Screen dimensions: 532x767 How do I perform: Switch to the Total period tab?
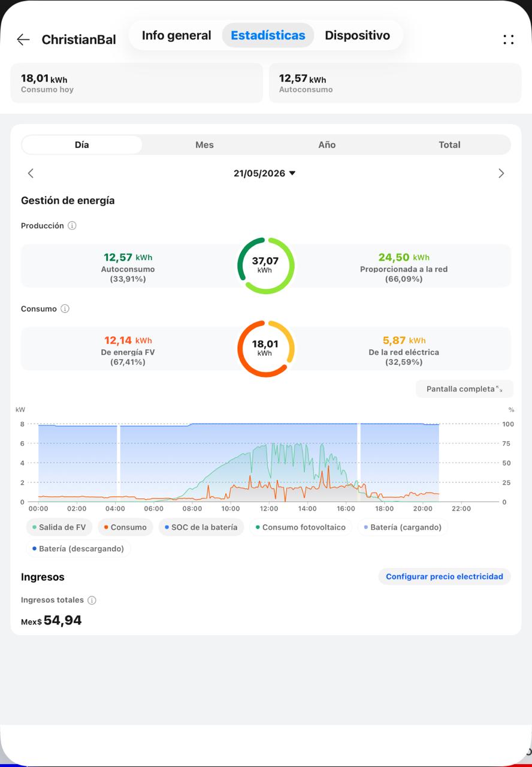click(x=449, y=145)
